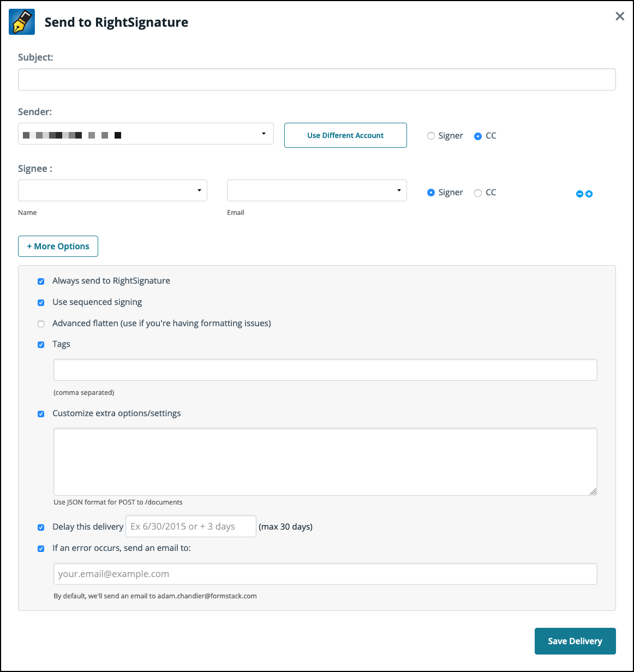Enable Advanced flatten checkbox
Image resolution: width=634 pixels, height=672 pixels.
(41, 324)
